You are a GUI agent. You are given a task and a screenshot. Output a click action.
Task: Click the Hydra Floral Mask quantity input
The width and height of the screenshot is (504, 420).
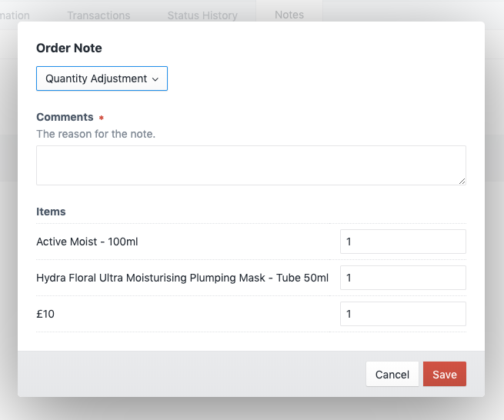pyautogui.click(x=402, y=278)
